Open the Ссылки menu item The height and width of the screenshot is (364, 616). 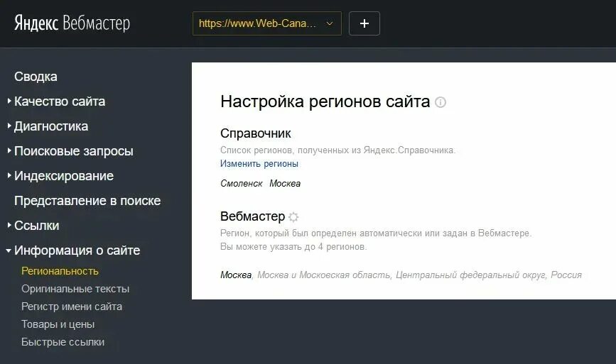[36, 226]
